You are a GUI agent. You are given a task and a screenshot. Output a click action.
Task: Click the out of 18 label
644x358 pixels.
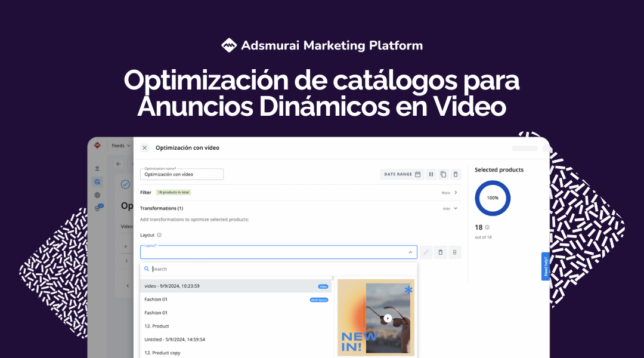click(x=483, y=237)
